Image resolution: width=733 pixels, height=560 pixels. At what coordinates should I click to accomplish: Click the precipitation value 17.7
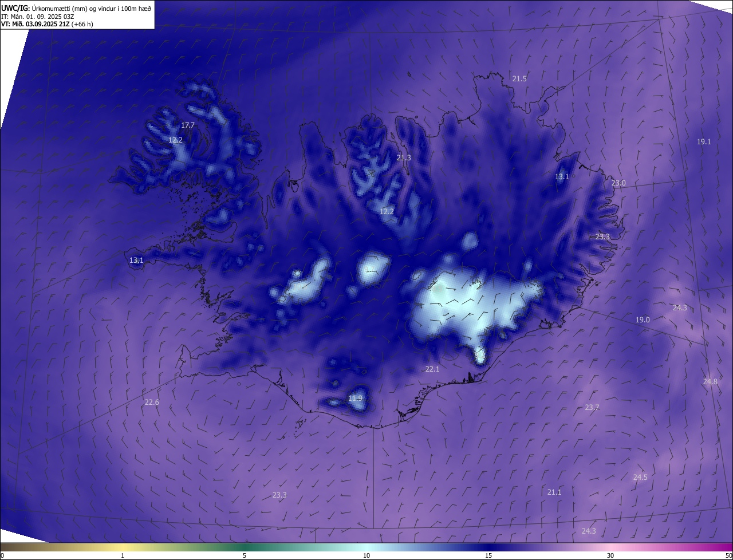click(188, 125)
